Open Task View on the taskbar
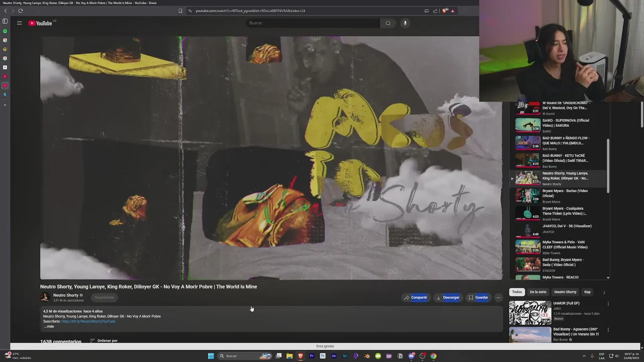Screen dimensions: 644x362 (278, 356)
